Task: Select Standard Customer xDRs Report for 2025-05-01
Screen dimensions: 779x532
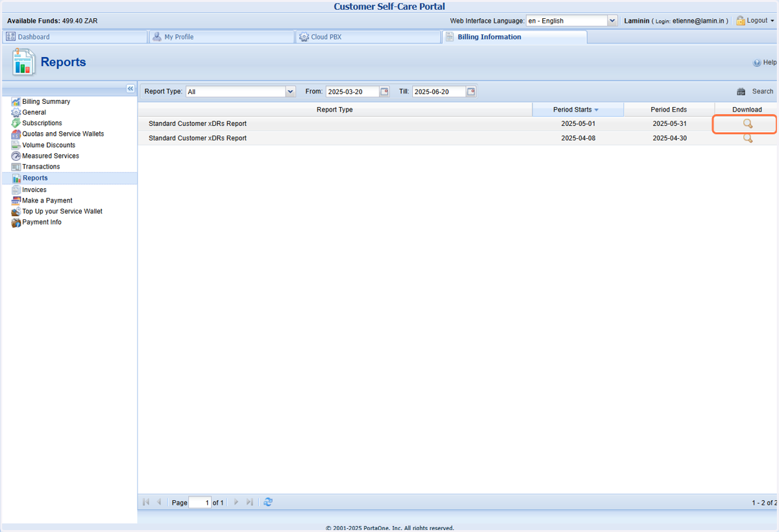Action: point(197,123)
